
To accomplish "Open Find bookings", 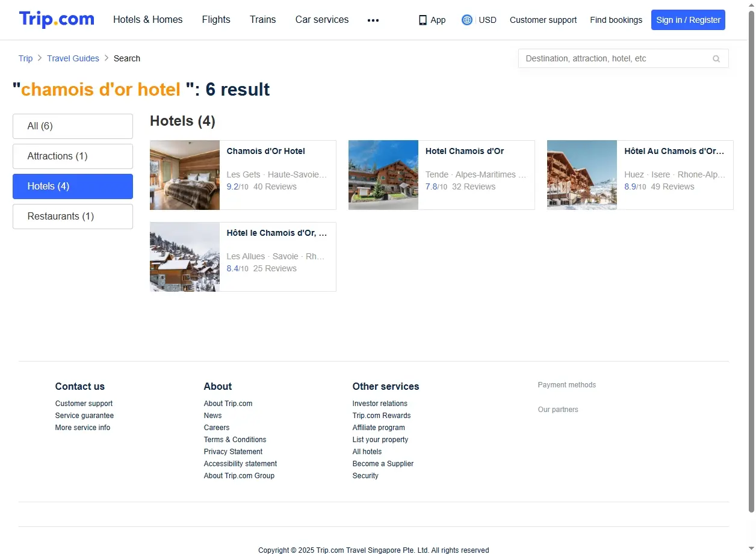I will coord(616,20).
